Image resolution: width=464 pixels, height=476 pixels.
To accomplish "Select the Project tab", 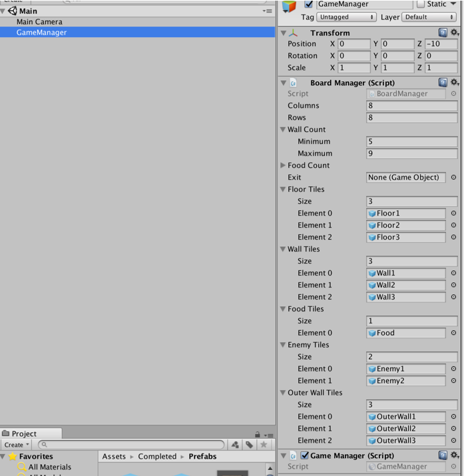I will coord(31,433).
